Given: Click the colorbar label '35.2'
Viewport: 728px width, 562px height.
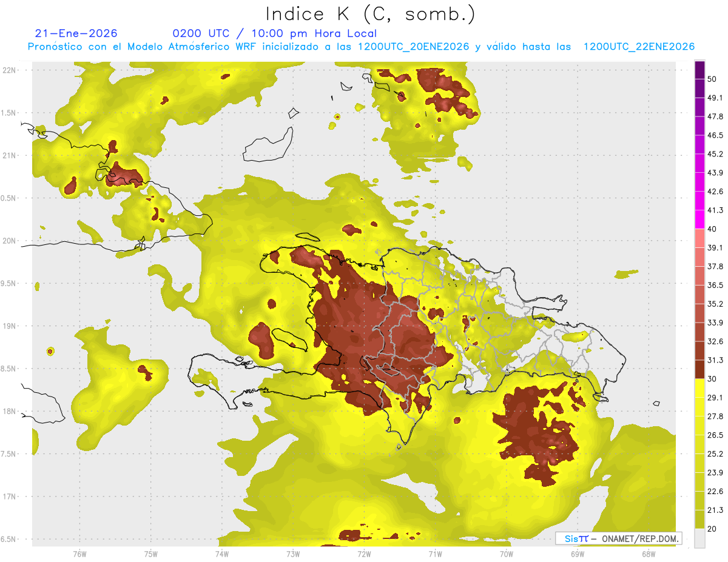Looking at the screenshot, I should coord(715,304).
